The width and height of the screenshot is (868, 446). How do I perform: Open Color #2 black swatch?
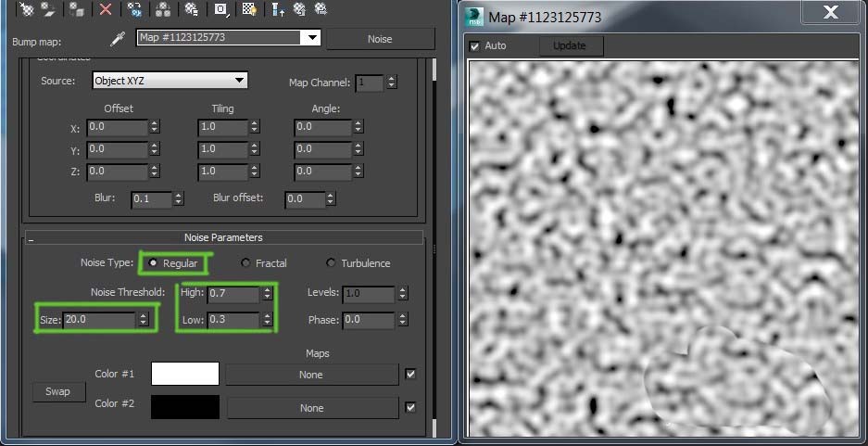185,407
